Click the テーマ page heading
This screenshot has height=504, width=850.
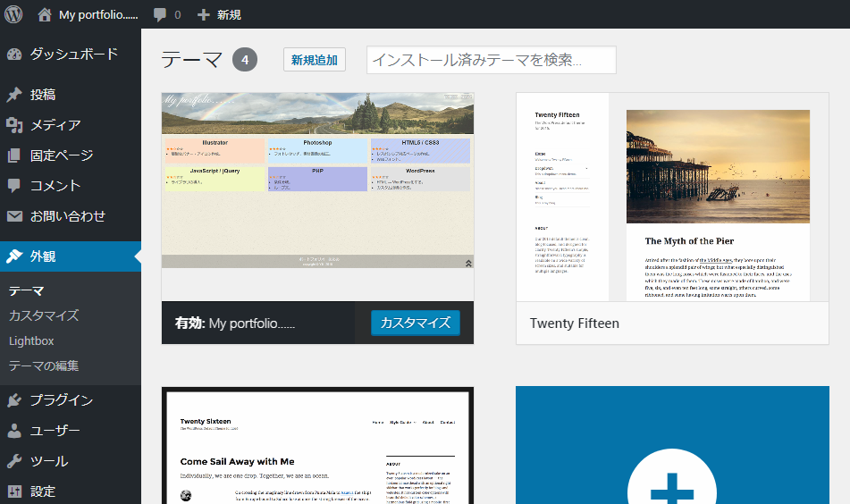[x=192, y=60]
